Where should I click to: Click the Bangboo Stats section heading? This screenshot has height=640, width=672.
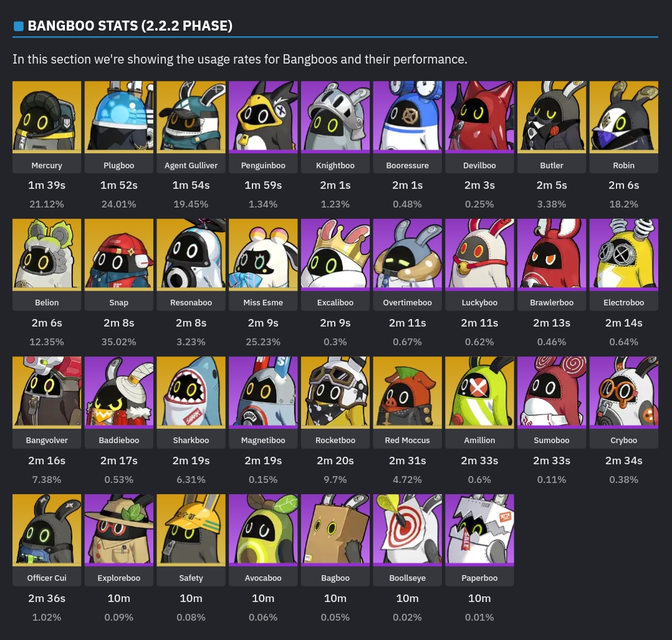130,26
